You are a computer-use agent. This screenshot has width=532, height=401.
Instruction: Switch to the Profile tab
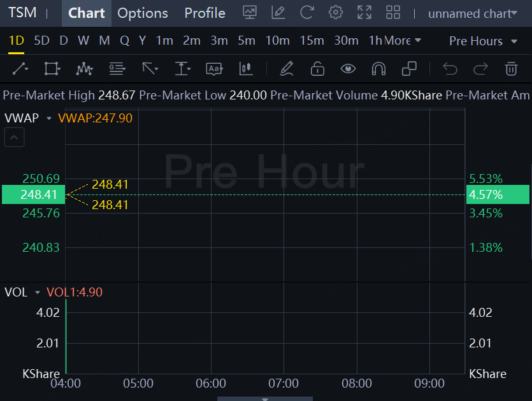[205, 13]
